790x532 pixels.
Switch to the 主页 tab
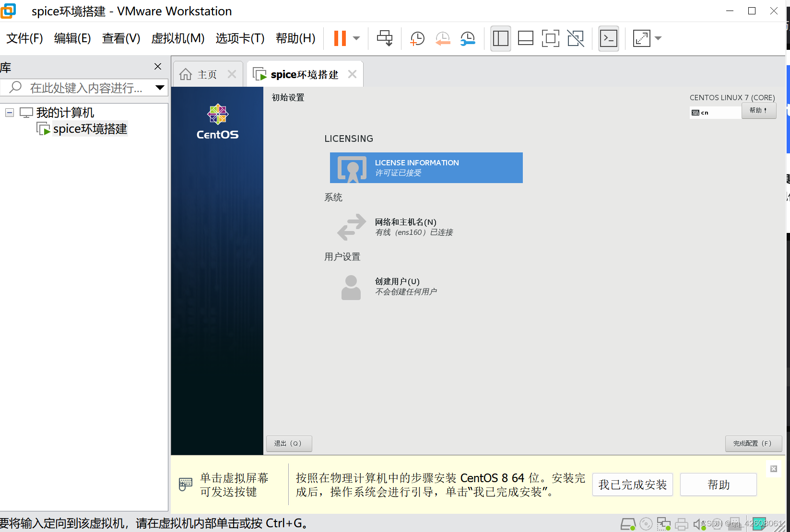tap(207, 74)
